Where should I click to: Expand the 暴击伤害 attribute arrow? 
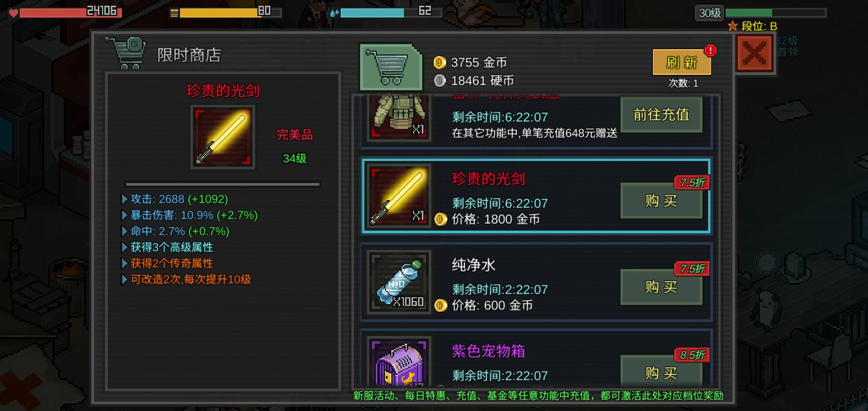124,215
